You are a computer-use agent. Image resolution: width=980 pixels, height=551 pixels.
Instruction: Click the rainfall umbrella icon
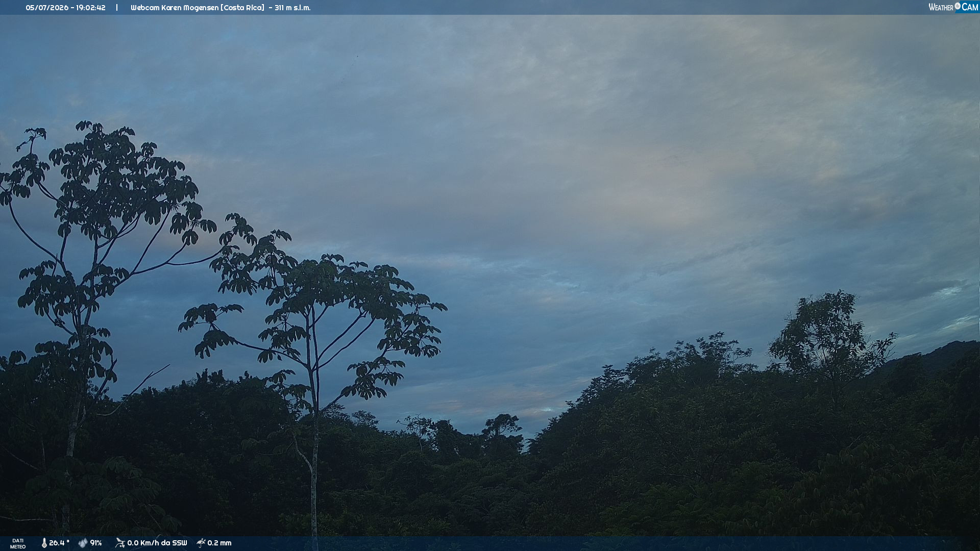pyautogui.click(x=201, y=543)
